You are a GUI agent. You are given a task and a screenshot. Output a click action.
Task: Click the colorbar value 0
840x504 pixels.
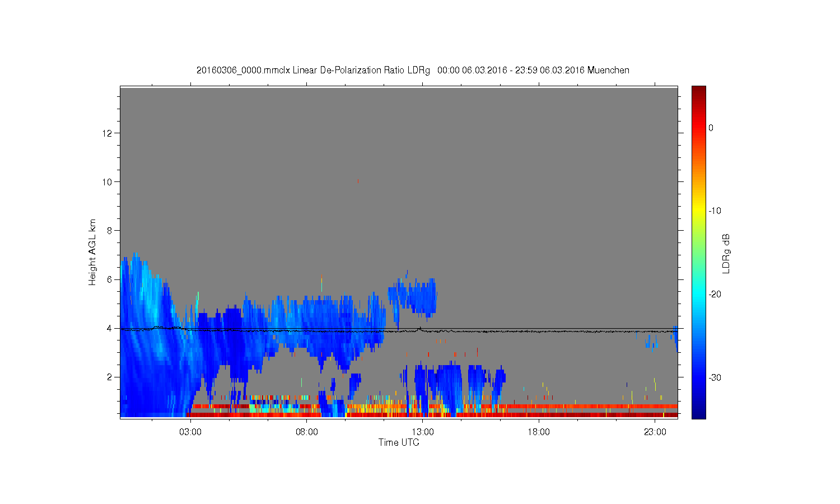point(711,128)
